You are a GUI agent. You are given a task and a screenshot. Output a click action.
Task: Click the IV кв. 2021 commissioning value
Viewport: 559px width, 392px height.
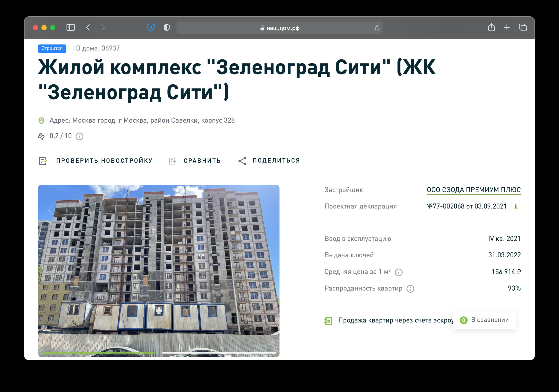click(x=504, y=239)
